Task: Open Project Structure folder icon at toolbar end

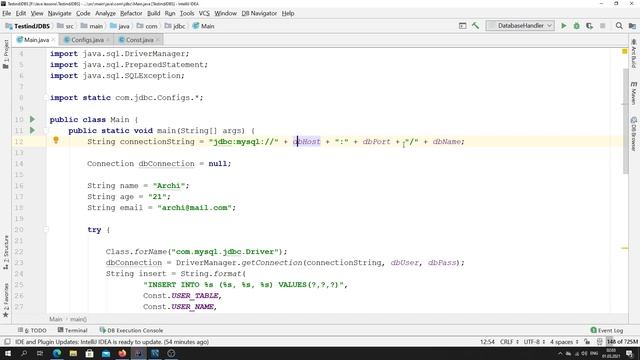Action: tap(632, 26)
